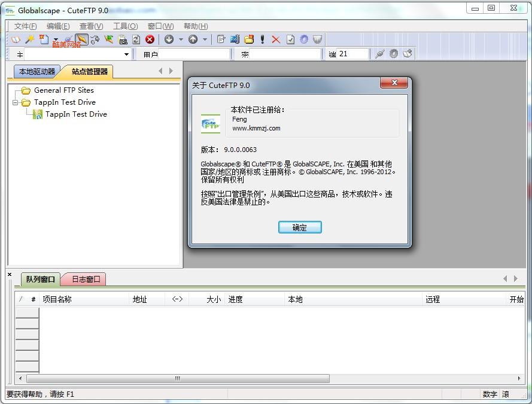Screen dimensions: 532x404
Task: Open the host address dropdown arrow
Action: tap(126, 54)
